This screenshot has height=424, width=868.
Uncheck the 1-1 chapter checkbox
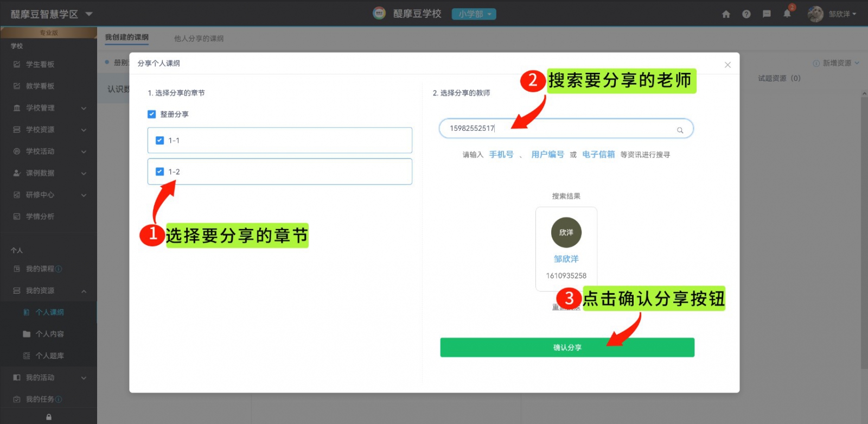159,141
